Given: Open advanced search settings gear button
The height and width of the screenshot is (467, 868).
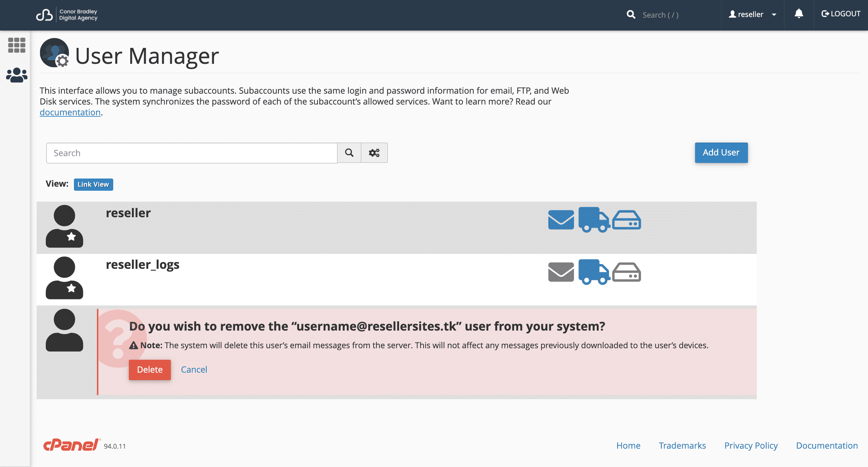Looking at the screenshot, I should tap(374, 153).
